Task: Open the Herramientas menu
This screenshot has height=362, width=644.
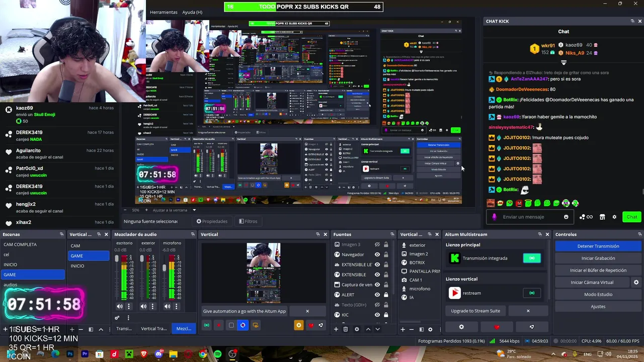Action: pyautogui.click(x=164, y=12)
